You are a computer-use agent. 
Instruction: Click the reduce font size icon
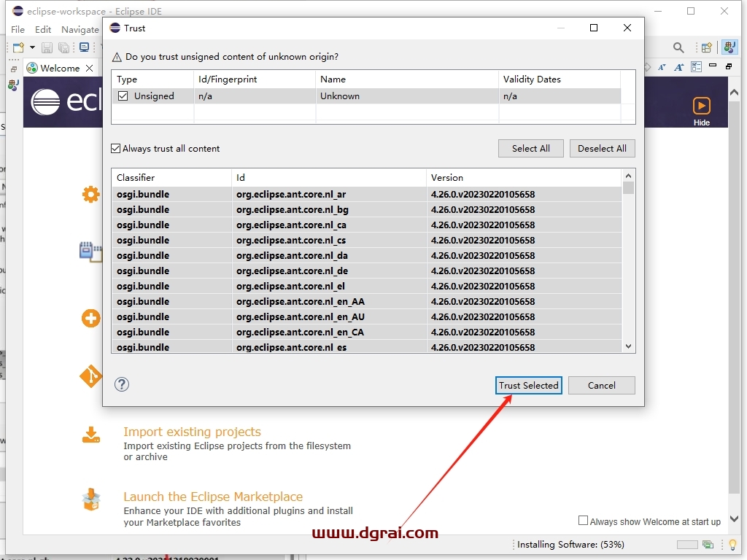[662, 67]
